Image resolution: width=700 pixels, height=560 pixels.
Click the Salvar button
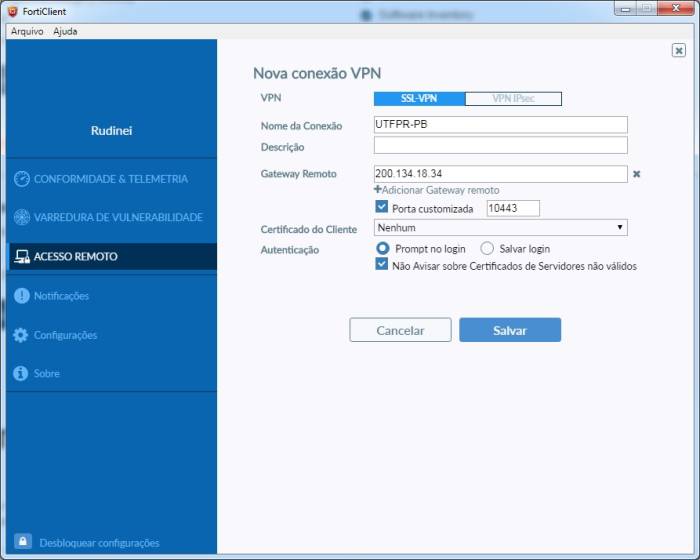coord(510,330)
